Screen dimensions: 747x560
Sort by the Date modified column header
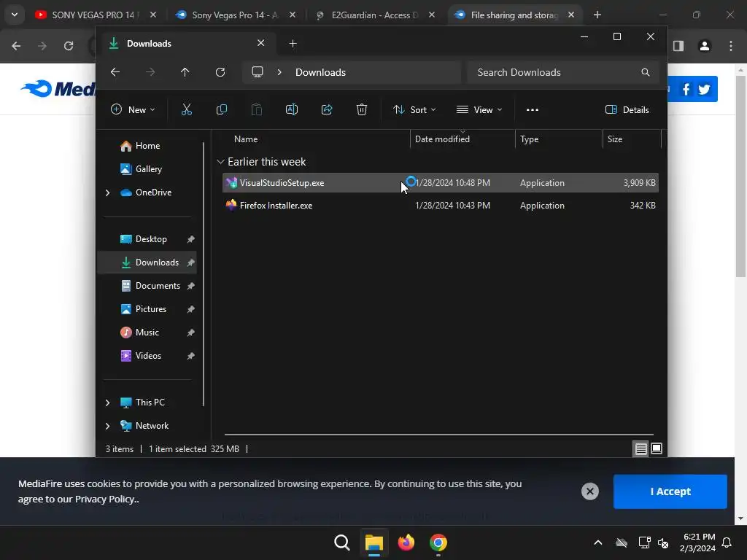[442, 139]
